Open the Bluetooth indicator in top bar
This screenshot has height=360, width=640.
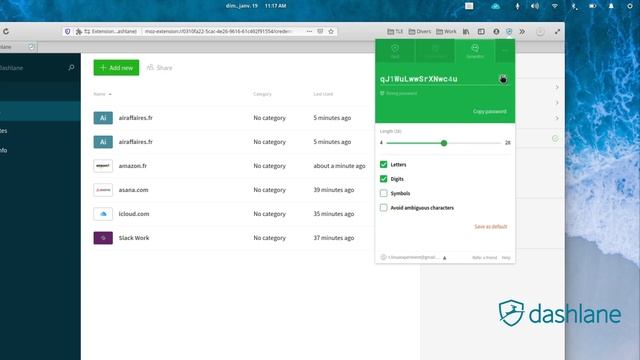(x=574, y=6)
